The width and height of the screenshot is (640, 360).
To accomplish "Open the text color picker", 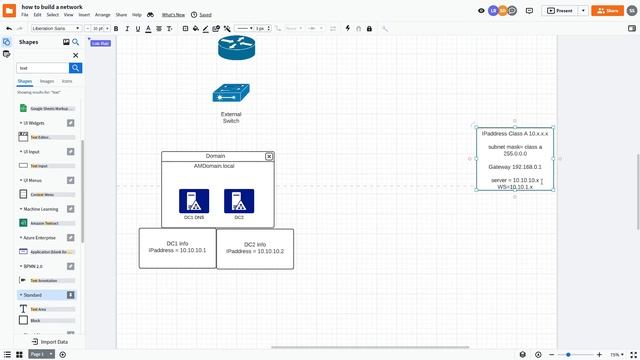I will pos(148,29).
